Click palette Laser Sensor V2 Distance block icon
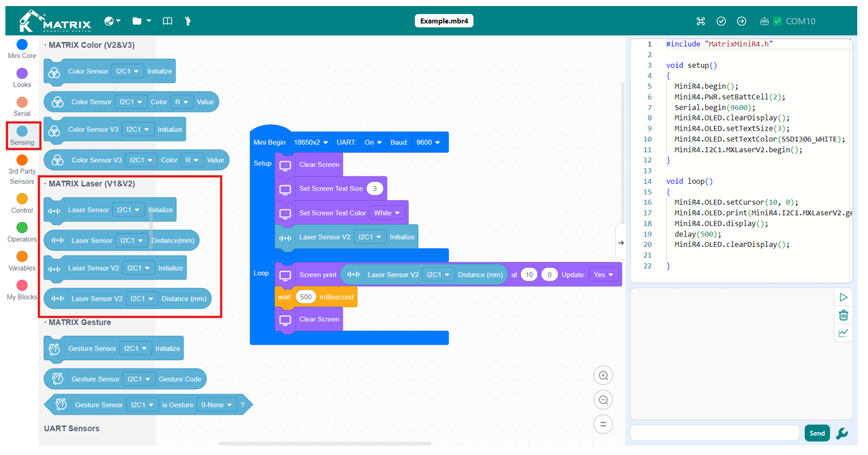 pyautogui.click(x=58, y=299)
